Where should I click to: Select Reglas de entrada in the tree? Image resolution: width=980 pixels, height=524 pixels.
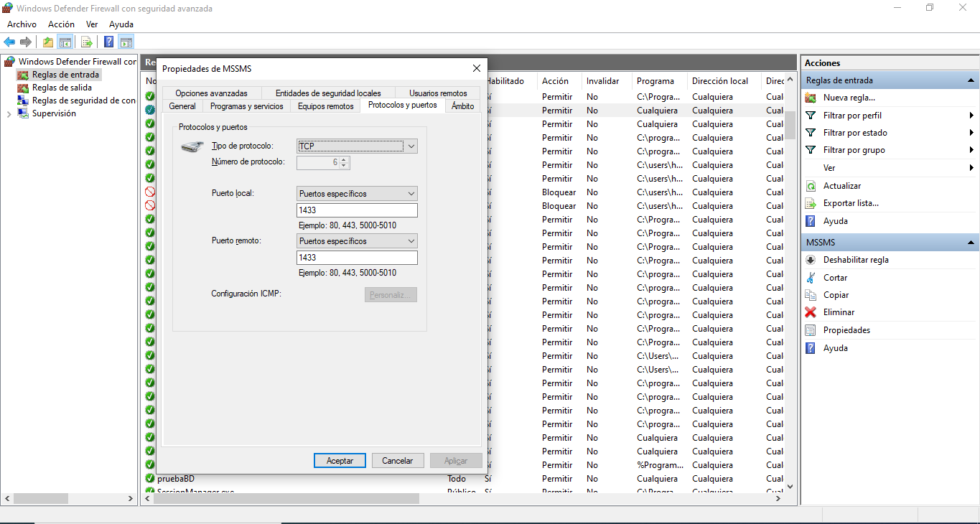coord(65,75)
